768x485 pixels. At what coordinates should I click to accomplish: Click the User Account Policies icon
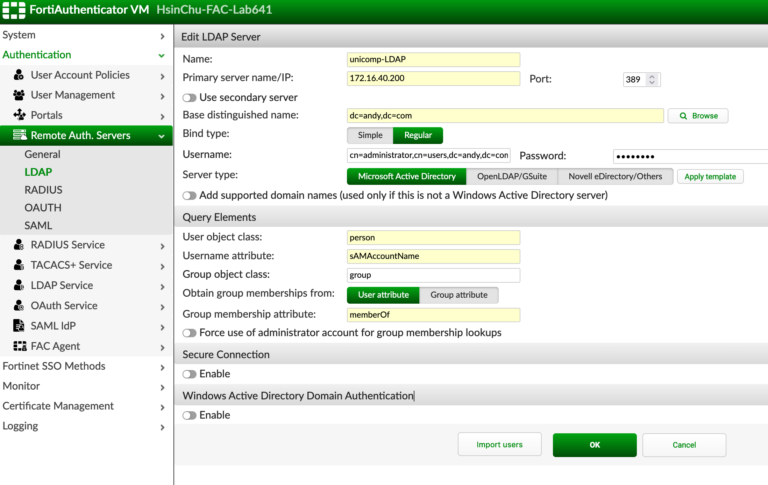pyautogui.click(x=19, y=75)
